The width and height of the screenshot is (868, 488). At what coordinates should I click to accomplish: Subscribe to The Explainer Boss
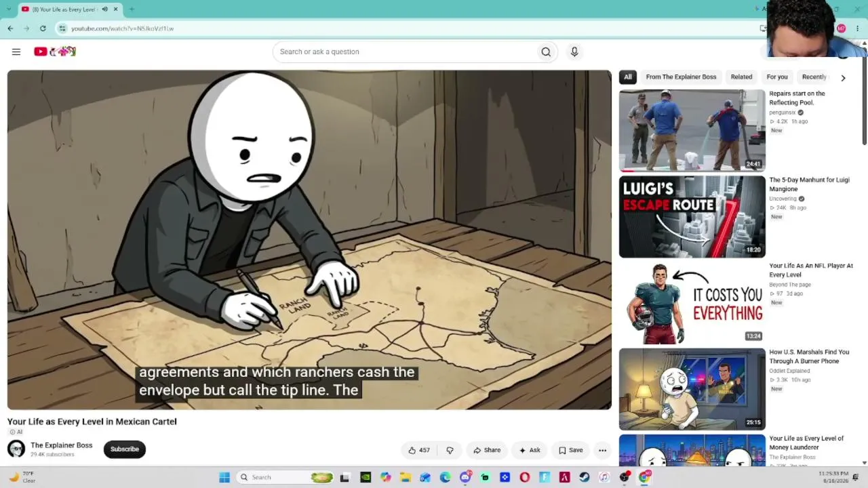(125, 449)
